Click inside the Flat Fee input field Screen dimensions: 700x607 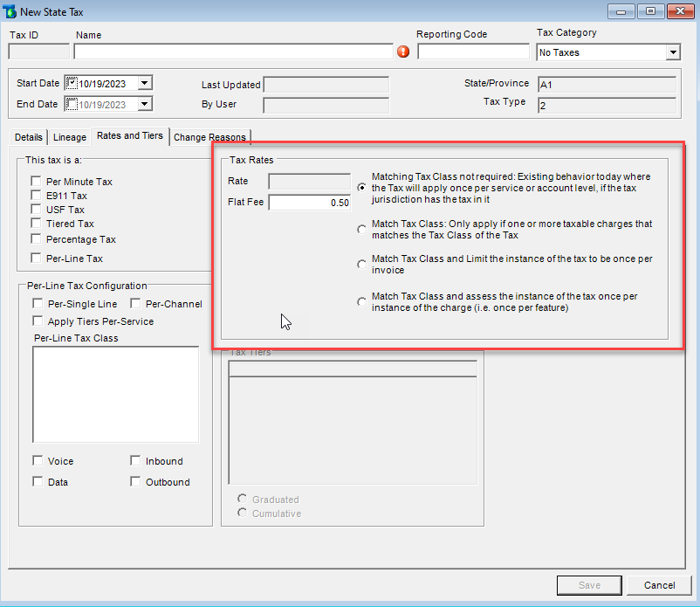(x=310, y=202)
